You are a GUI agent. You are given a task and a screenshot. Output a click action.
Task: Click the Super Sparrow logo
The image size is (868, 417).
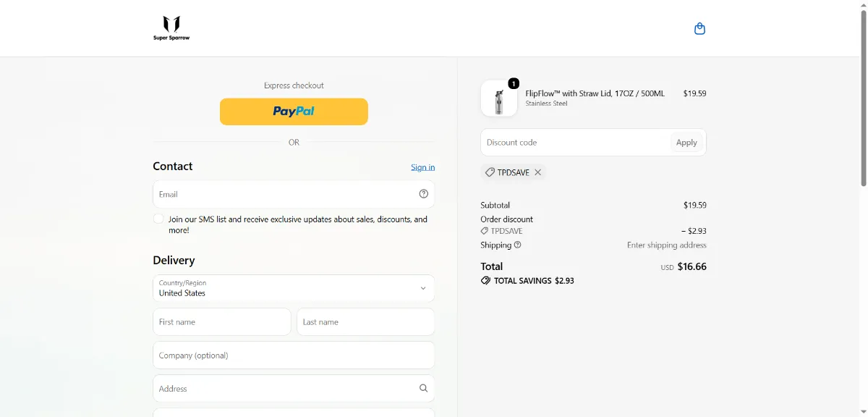(171, 28)
